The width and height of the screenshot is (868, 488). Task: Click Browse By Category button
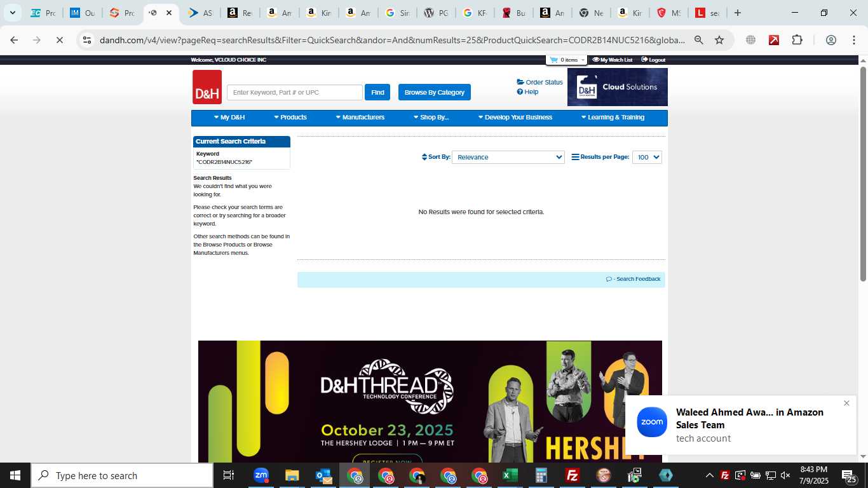coord(435,92)
